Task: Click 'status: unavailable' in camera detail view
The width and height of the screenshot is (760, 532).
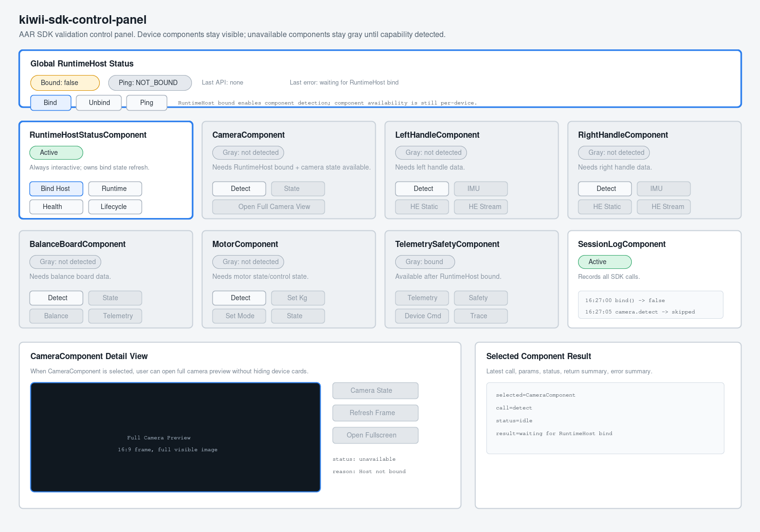Action: [x=364, y=459]
